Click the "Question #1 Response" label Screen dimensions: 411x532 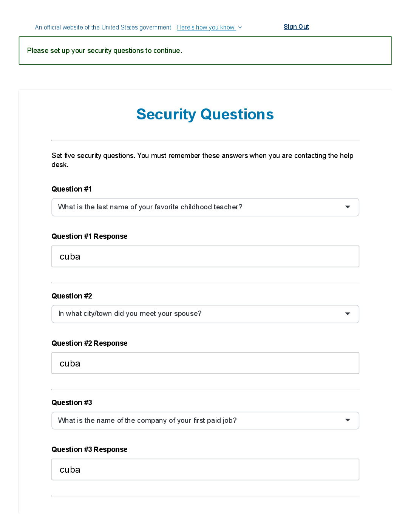pos(90,237)
